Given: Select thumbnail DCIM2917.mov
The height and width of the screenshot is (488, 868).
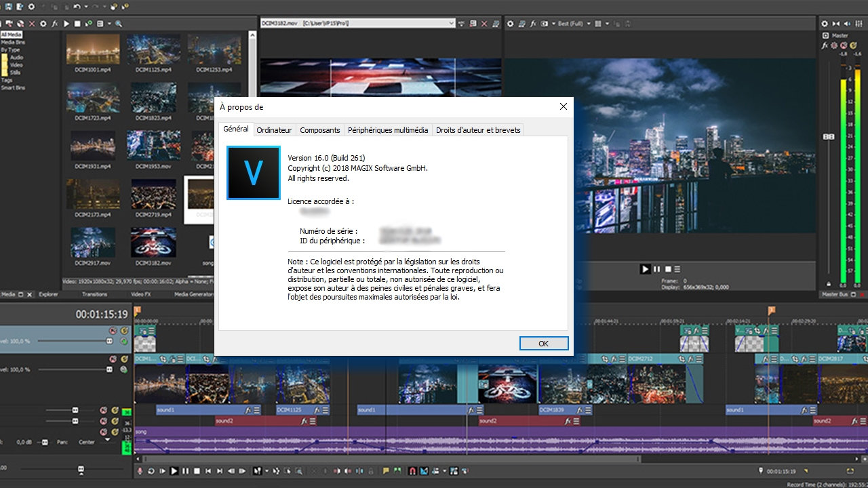Looking at the screenshot, I should [93, 247].
